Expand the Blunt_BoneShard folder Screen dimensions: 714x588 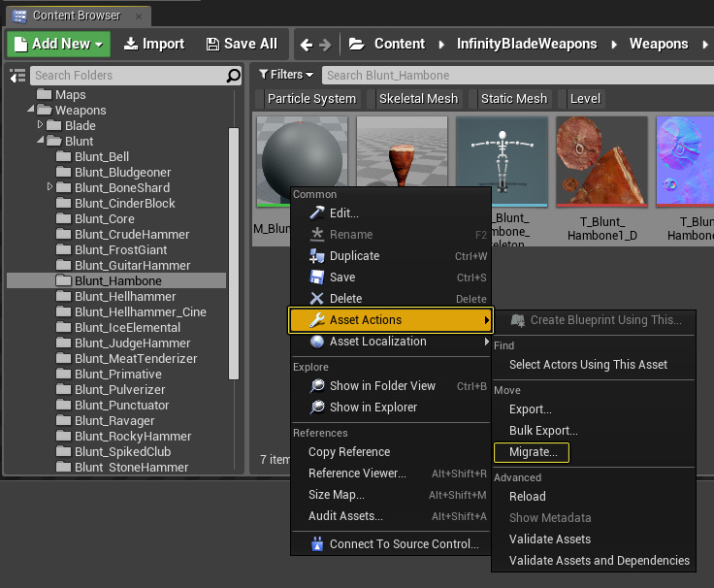point(50,187)
